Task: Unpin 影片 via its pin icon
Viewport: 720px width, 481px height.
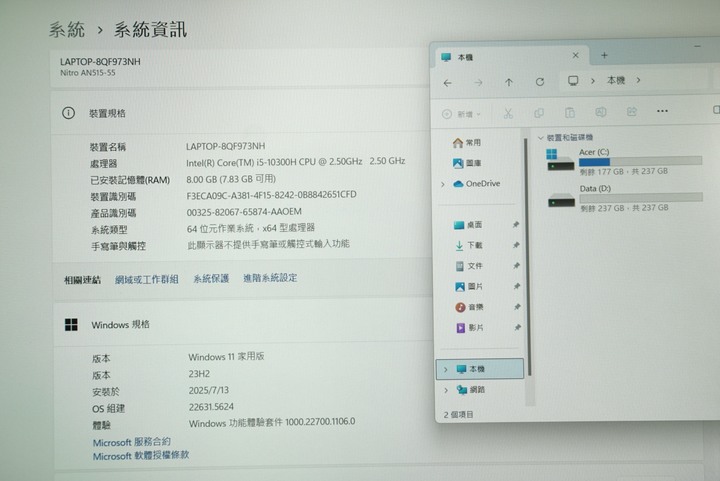Action: tap(518, 327)
